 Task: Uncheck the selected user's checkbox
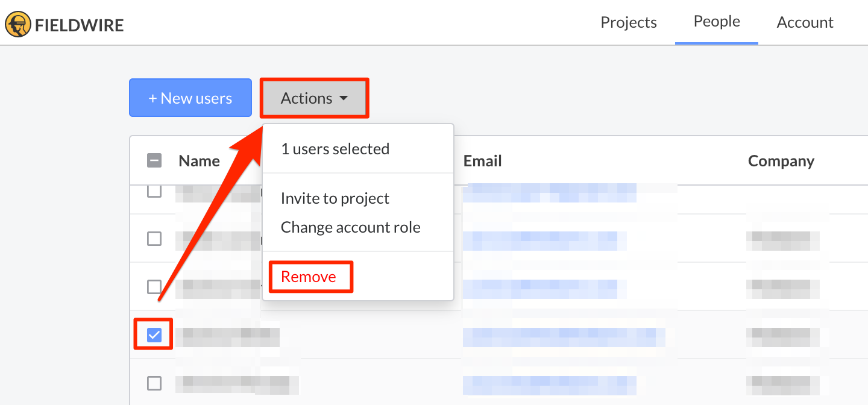(153, 334)
